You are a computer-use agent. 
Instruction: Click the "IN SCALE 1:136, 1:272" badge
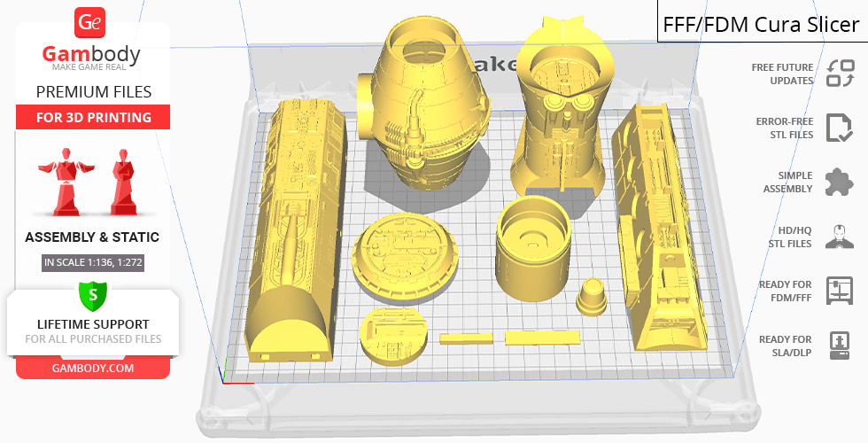tap(92, 262)
